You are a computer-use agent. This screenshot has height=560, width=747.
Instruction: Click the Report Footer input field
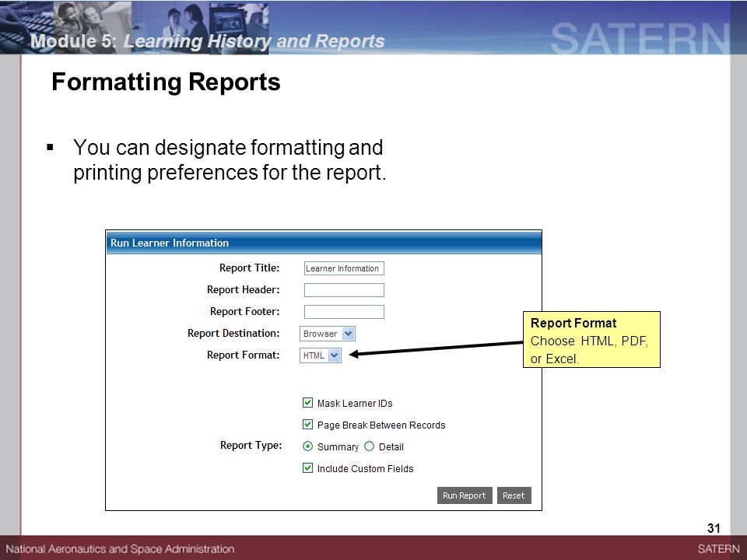click(x=344, y=312)
